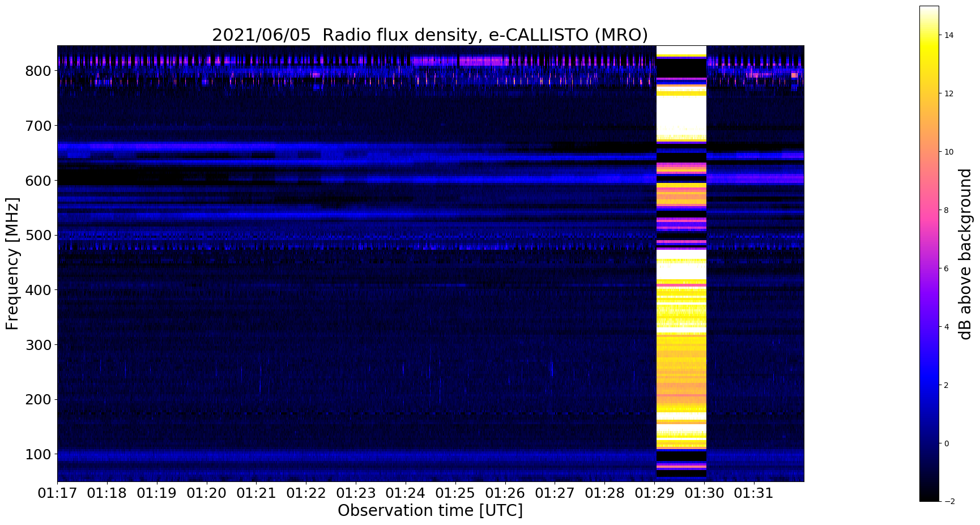Click the 01:27 time tick label
Image resolution: width=980 pixels, height=525 pixels.
point(555,493)
